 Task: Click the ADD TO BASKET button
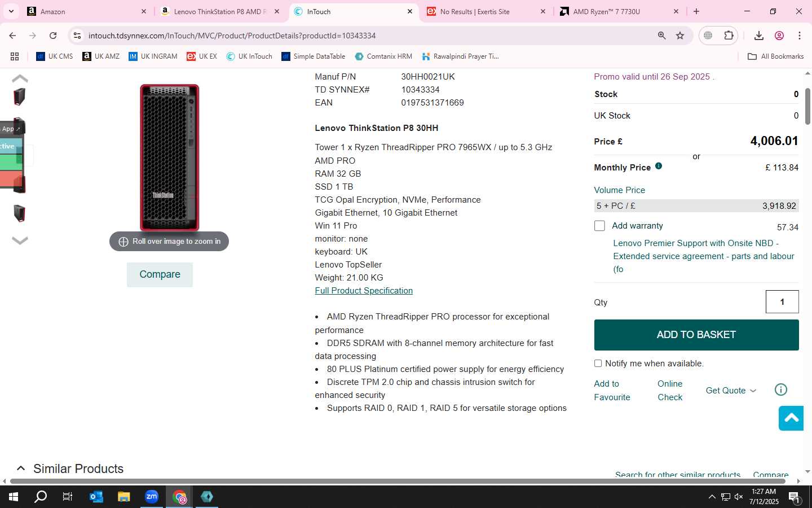click(696, 335)
